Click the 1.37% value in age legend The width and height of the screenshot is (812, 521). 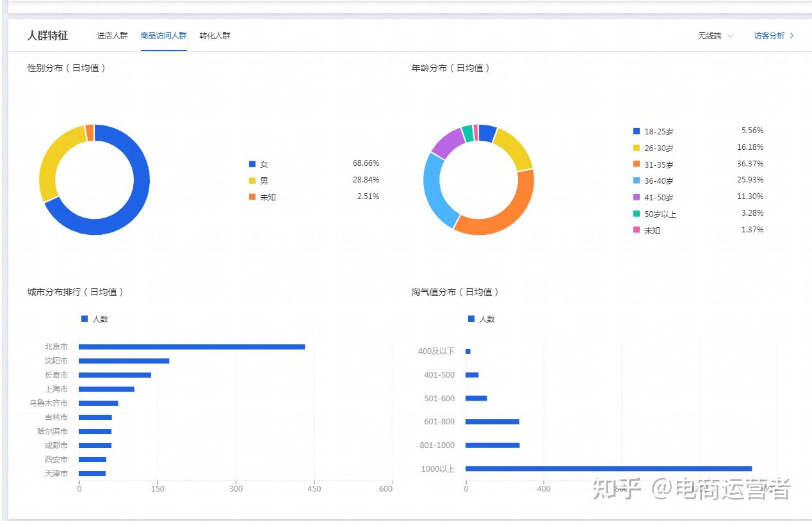[x=752, y=230]
